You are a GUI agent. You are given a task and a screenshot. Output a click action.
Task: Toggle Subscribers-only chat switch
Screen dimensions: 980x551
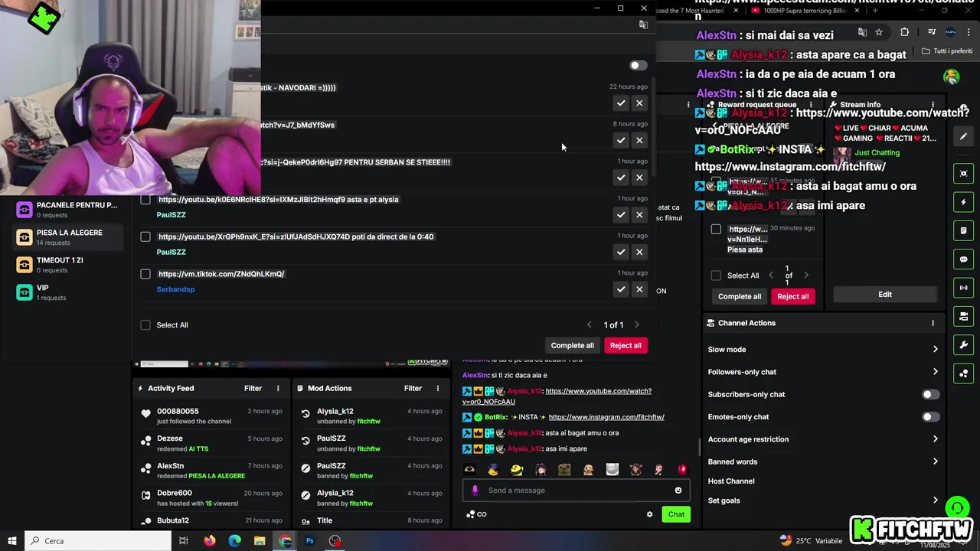930,395
